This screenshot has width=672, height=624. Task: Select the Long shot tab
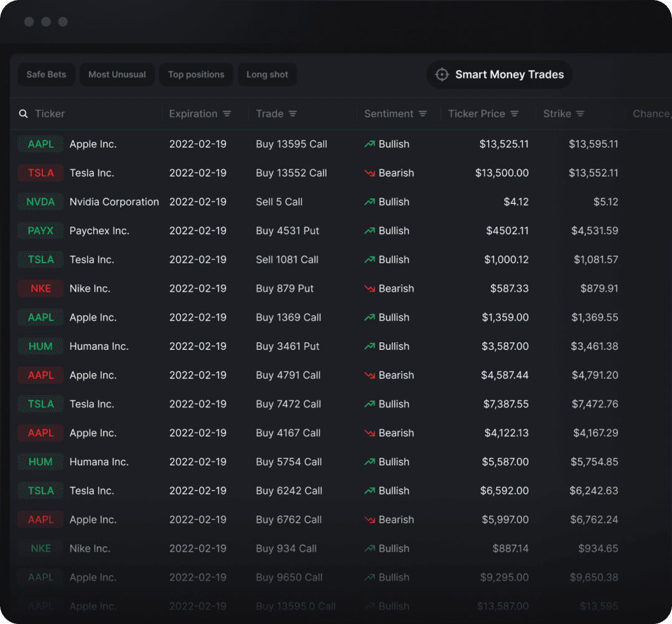point(267,75)
